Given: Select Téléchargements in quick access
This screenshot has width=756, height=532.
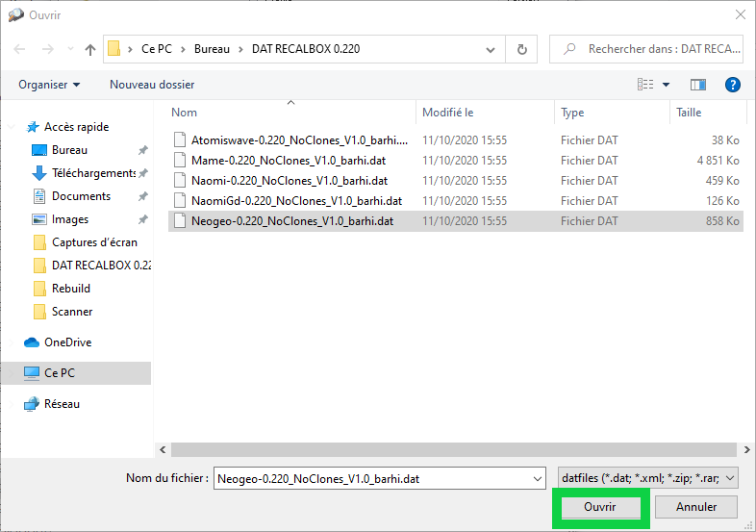Looking at the screenshot, I should (93, 173).
